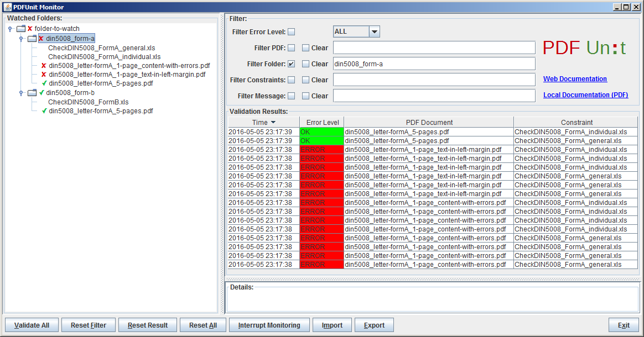Click the green OK cell in the 5-pages.pdf FormA_individual.xls row
The height and width of the screenshot is (337, 644).
[x=322, y=132]
